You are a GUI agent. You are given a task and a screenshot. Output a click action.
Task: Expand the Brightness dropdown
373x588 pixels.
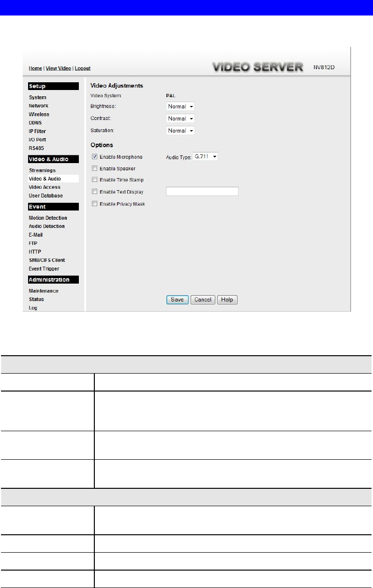[x=180, y=106]
